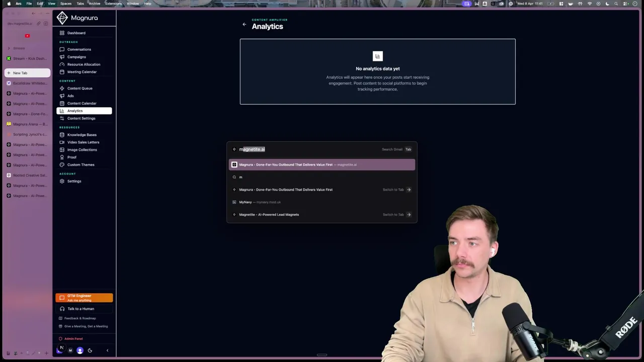Open Control Center in the menu bar
The image size is (644, 362).
point(624,4)
